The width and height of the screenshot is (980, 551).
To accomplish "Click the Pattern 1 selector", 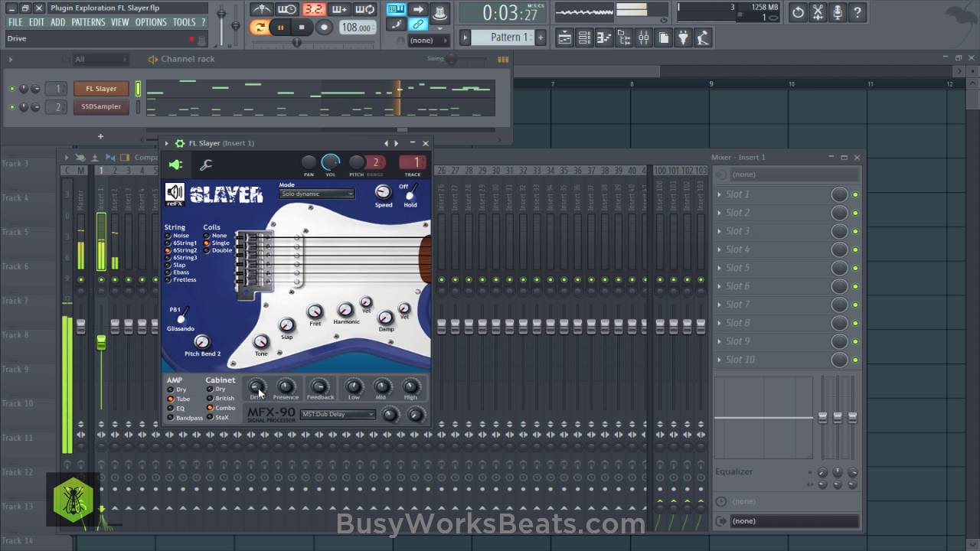I will point(502,37).
